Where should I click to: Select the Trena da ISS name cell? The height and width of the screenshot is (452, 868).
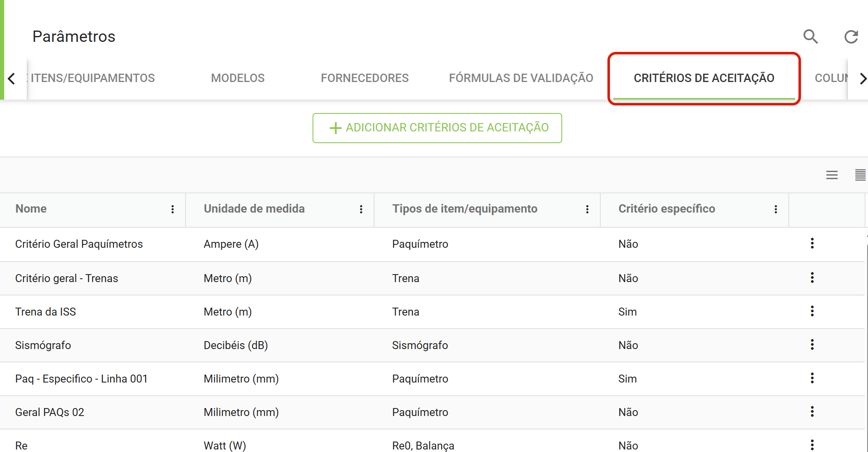click(x=45, y=312)
